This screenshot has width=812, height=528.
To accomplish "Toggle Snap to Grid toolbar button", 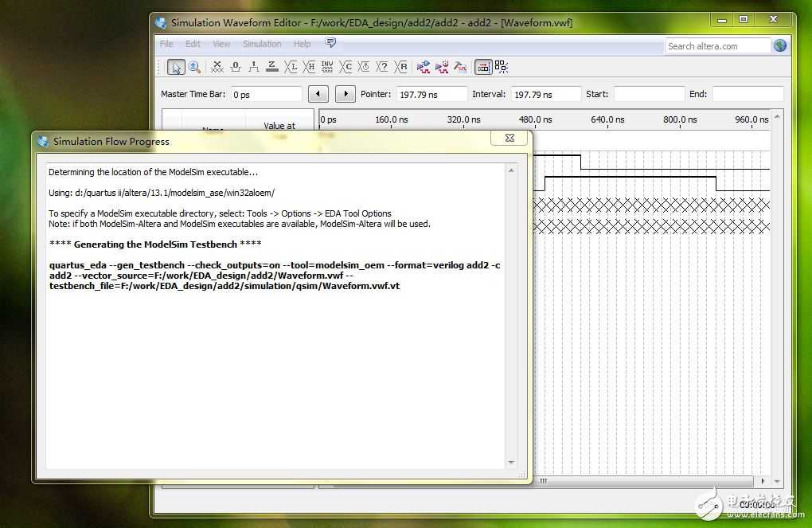I will point(482,67).
